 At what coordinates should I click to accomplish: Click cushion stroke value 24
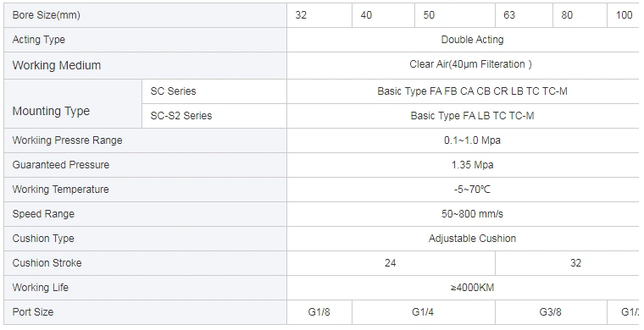(391, 263)
